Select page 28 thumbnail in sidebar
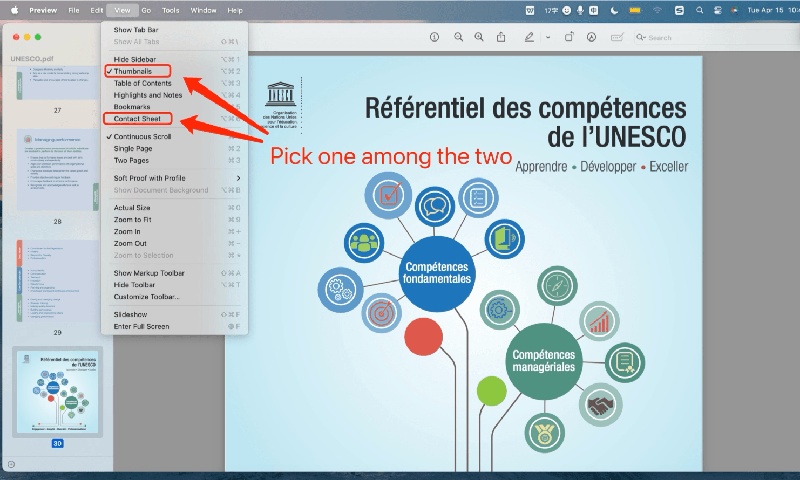Screen dimensions: 800x480 coord(57,170)
